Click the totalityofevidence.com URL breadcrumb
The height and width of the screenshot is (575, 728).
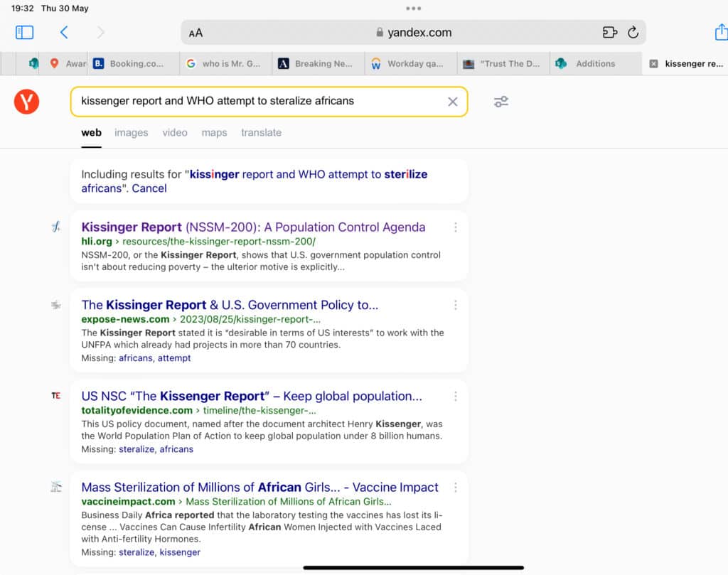pyautogui.click(x=198, y=410)
